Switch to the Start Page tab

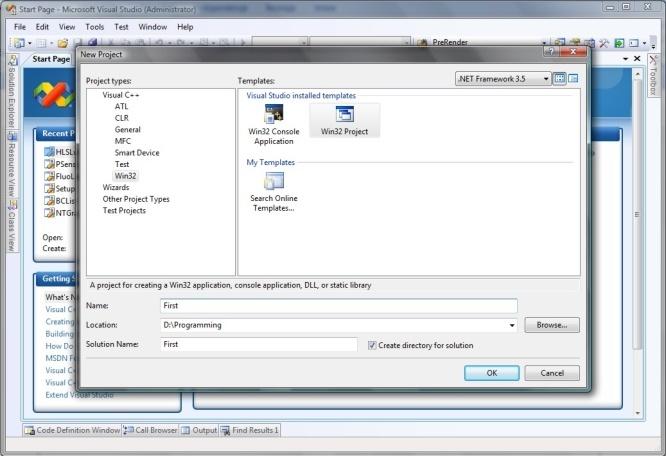point(51,59)
